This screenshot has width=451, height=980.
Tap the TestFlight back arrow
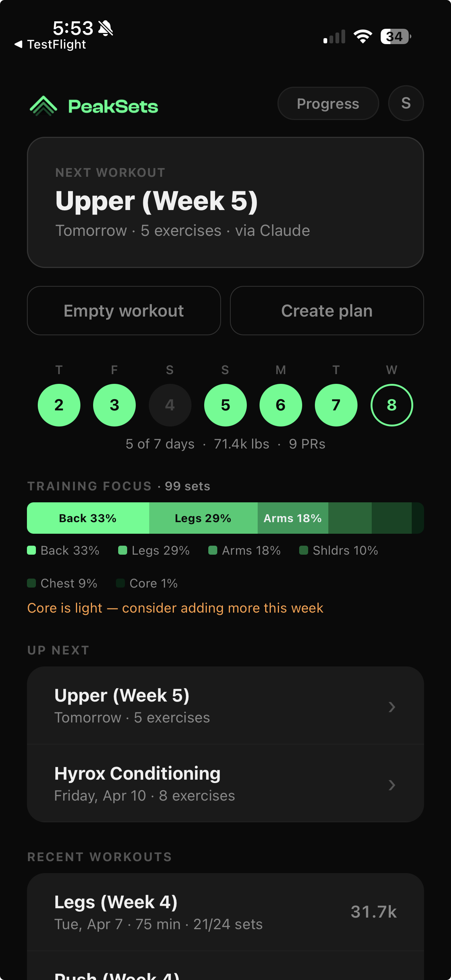(x=18, y=44)
